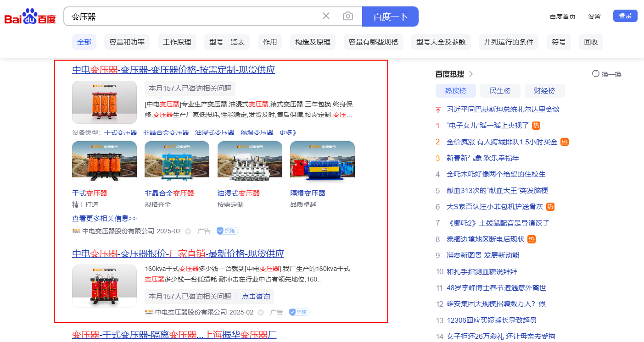644x342 pixels.
Task: Click the 点击咨询 link in second ad
Action: point(256,297)
